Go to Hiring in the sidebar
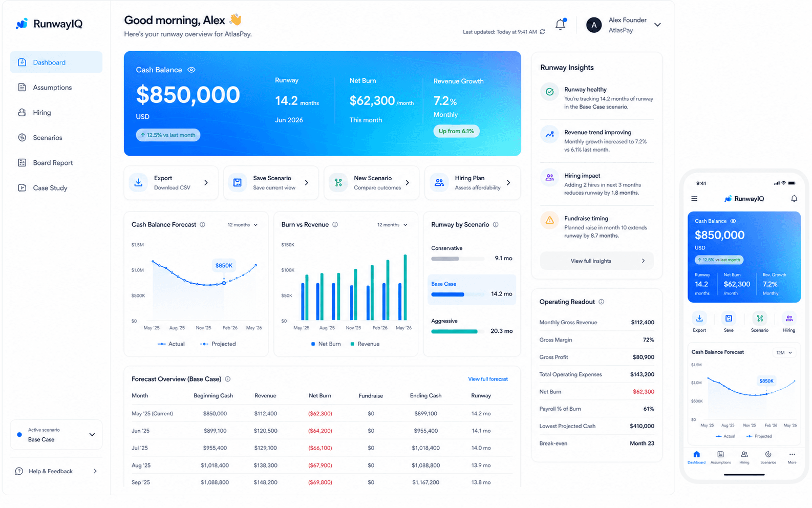Screen dimensions: 812x508 [56, 112]
